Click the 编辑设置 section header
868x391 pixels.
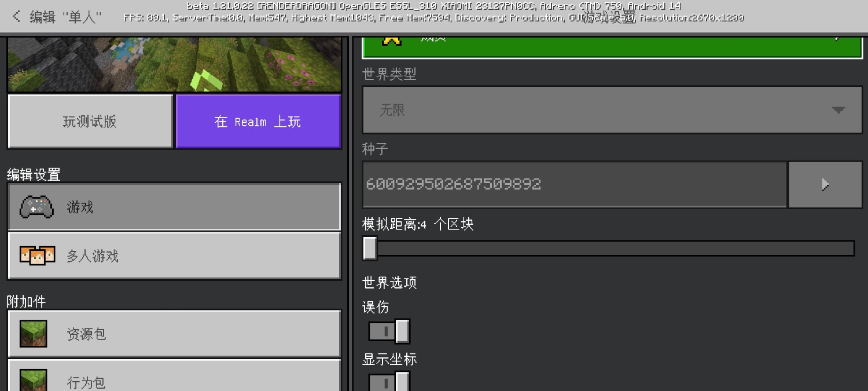[34, 174]
